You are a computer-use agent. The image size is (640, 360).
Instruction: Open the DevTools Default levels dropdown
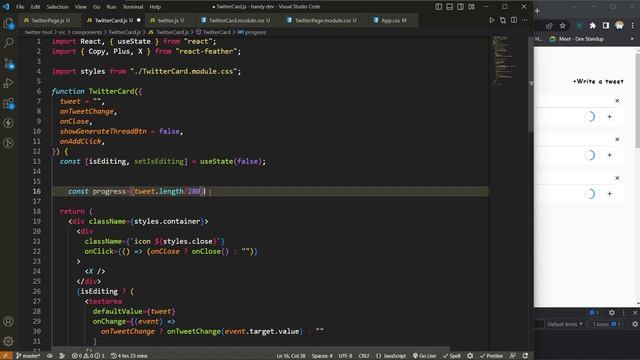(565, 324)
